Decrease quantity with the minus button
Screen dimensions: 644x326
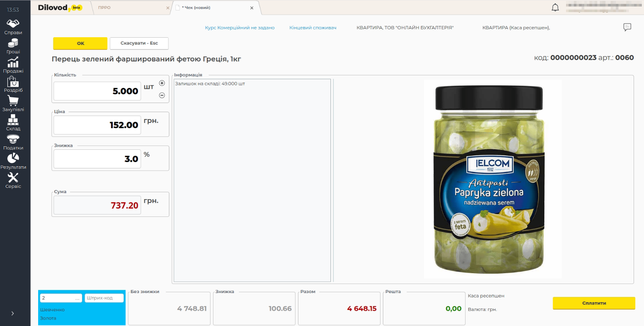click(162, 95)
